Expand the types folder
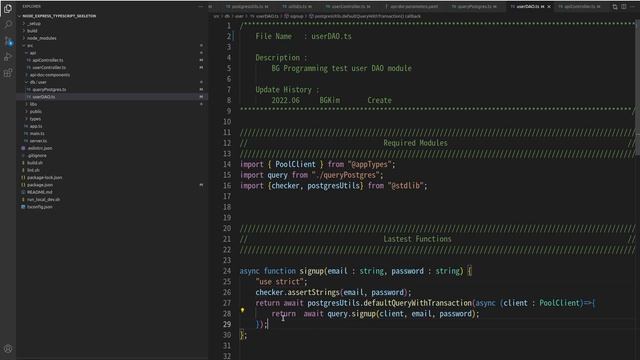This screenshot has height=360, width=640. [35, 119]
